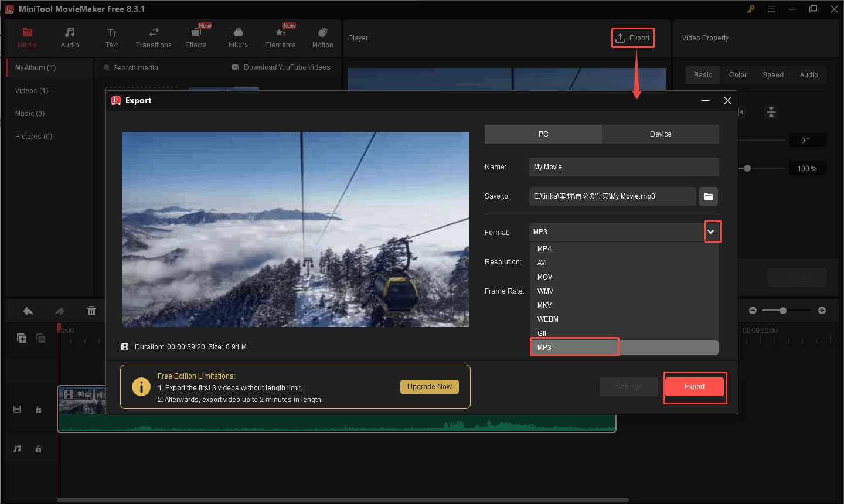Open the Transitions library
The image size is (844, 504).
pos(154,38)
